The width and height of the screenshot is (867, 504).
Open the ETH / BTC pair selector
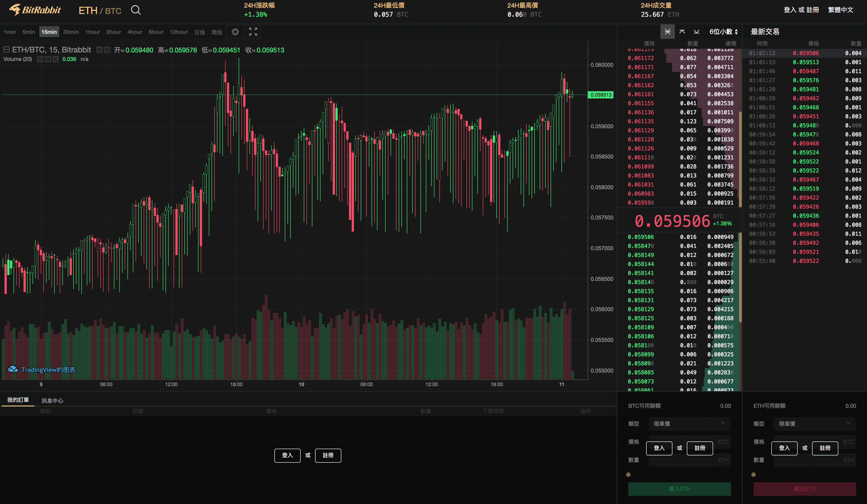(x=100, y=11)
